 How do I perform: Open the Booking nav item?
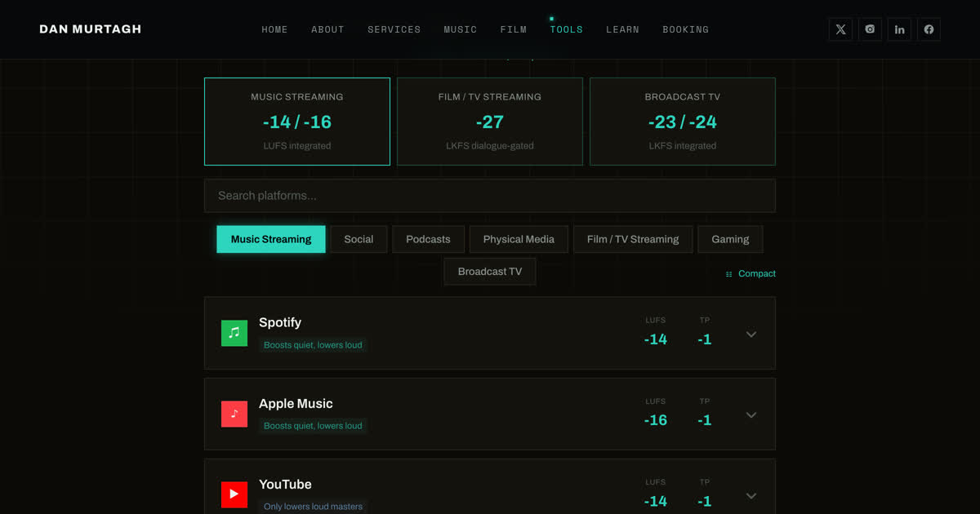pos(686,29)
